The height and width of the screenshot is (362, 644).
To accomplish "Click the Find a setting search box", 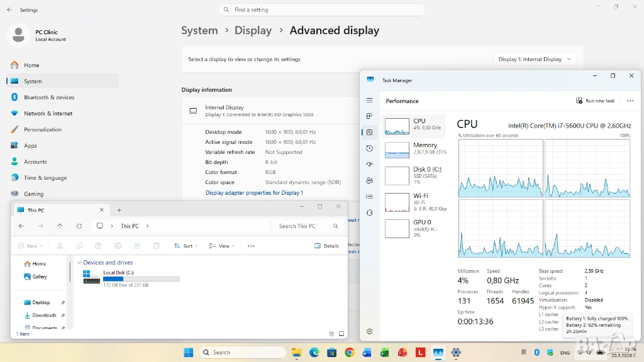I will pyautogui.click(x=322, y=10).
